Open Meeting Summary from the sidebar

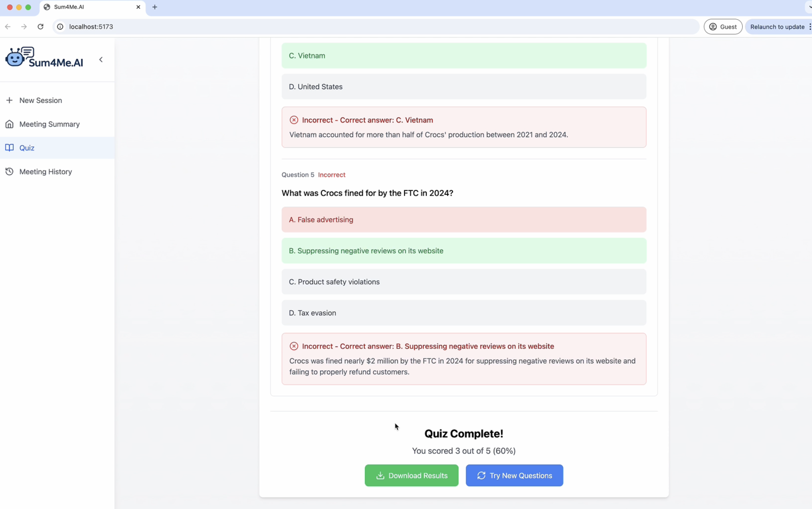[49, 124]
